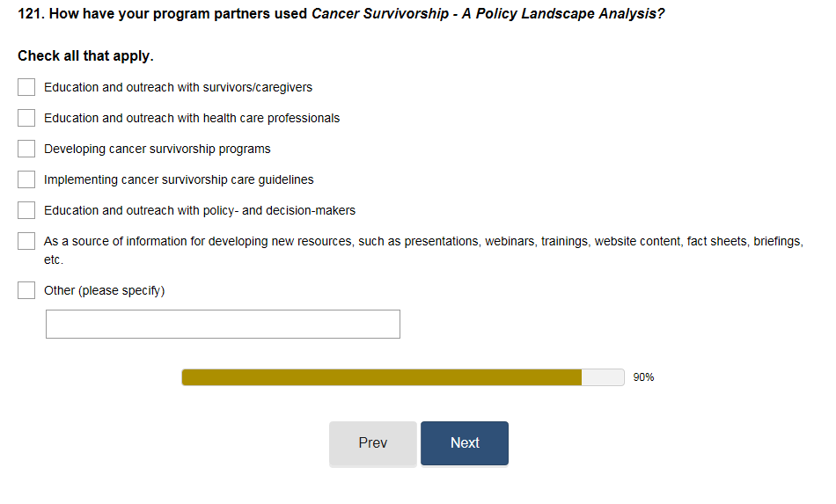The height and width of the screenshot is (504, 836).
Task: Click the label text 'Education and outreach with survivors/caregivers'
Action: pyautogui.click(x=178, y=87)
